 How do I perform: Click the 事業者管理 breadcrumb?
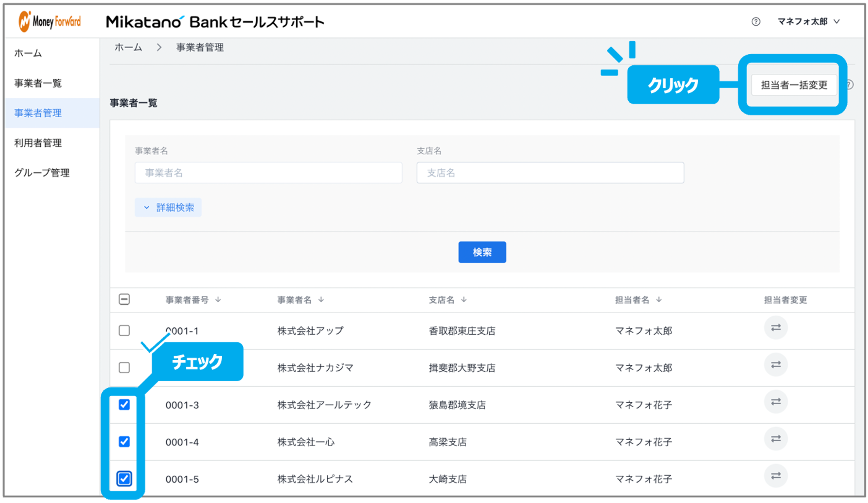[200, 48]
